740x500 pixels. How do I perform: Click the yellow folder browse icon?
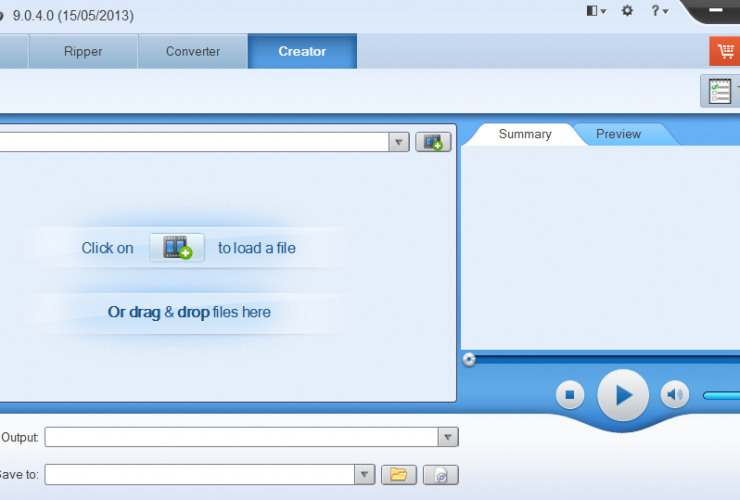(398, 475)
